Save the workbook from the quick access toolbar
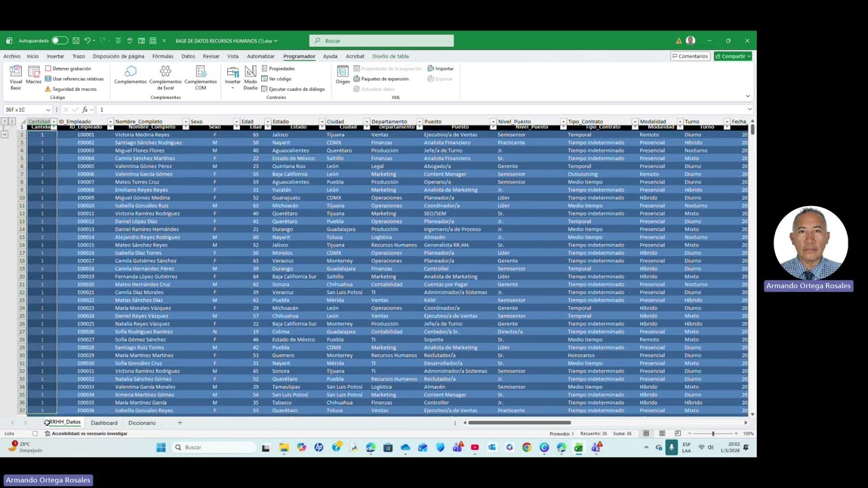This screenshot has width=868, height=488. point(76,41)
